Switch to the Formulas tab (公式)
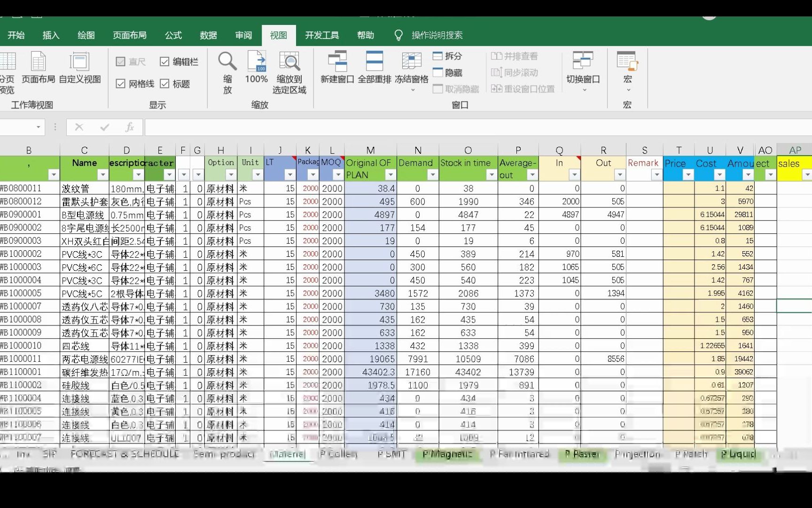 tap(173, 35)
